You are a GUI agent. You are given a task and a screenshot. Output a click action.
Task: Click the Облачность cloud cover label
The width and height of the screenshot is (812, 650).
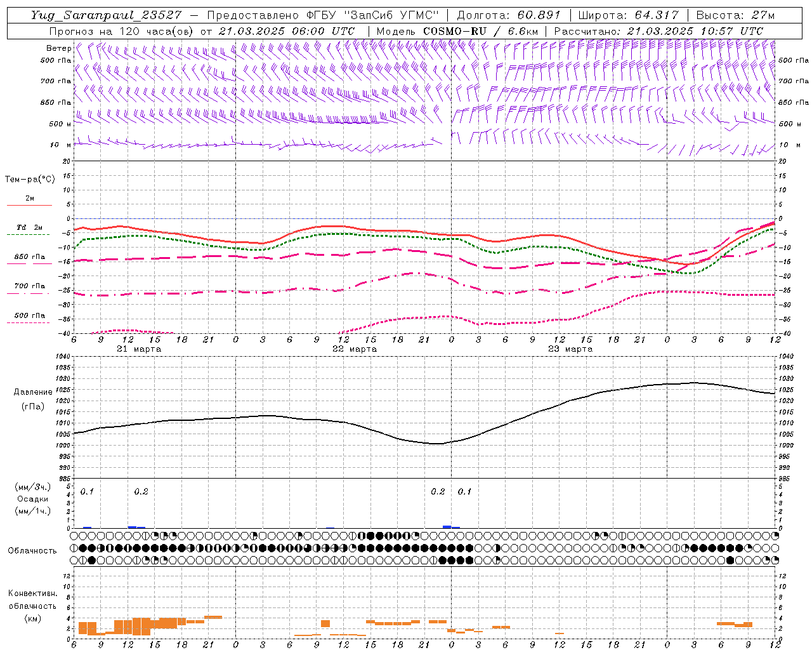(32, 551)
